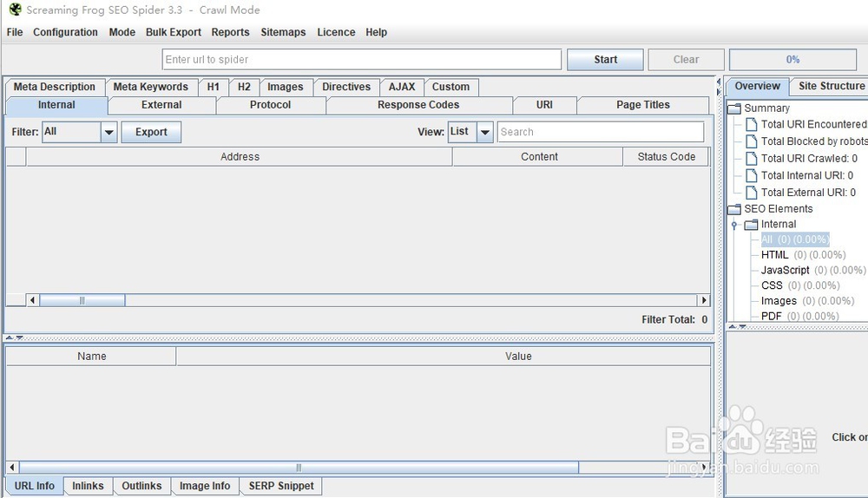
Task: Open the File menu
Action: 15,32
